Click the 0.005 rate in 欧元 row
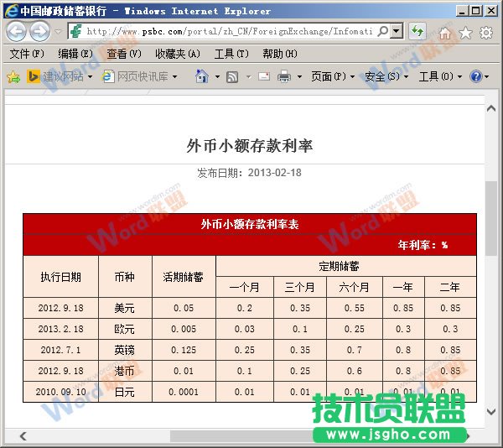This screenshot has height=448, width=503. (184, 329)
